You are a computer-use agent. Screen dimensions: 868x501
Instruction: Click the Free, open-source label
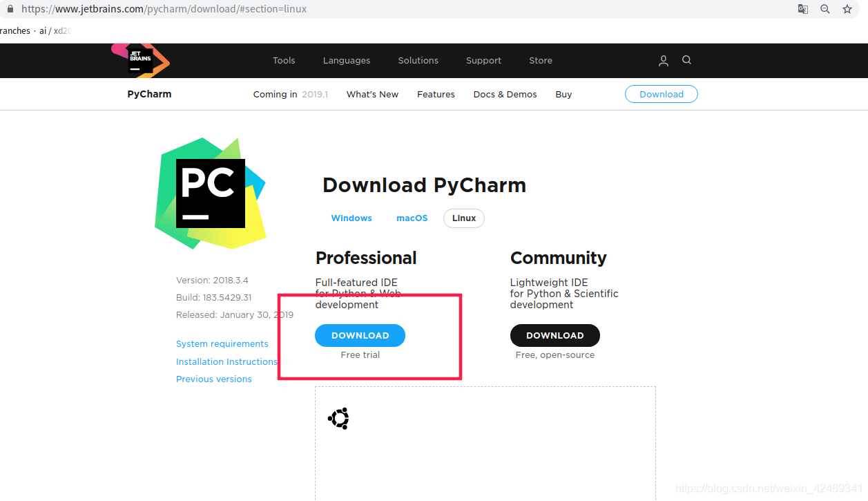coord(555,355)
